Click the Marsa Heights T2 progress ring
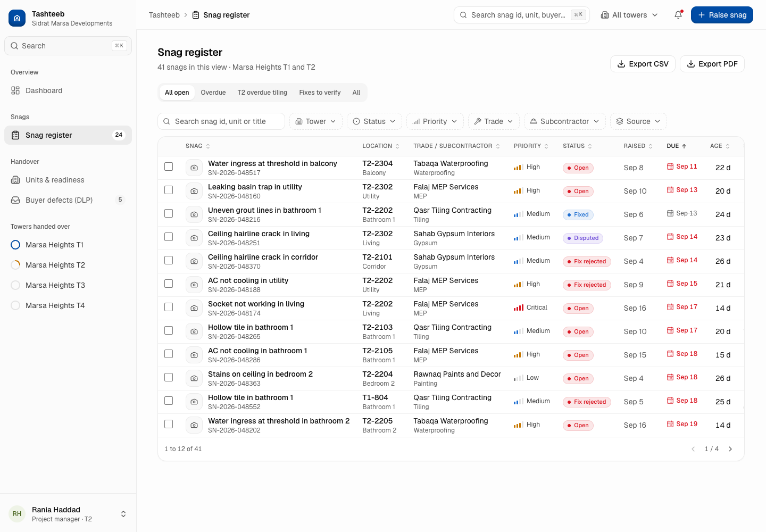The height and width of the screenshot is (532, 766). pos(15,265)
